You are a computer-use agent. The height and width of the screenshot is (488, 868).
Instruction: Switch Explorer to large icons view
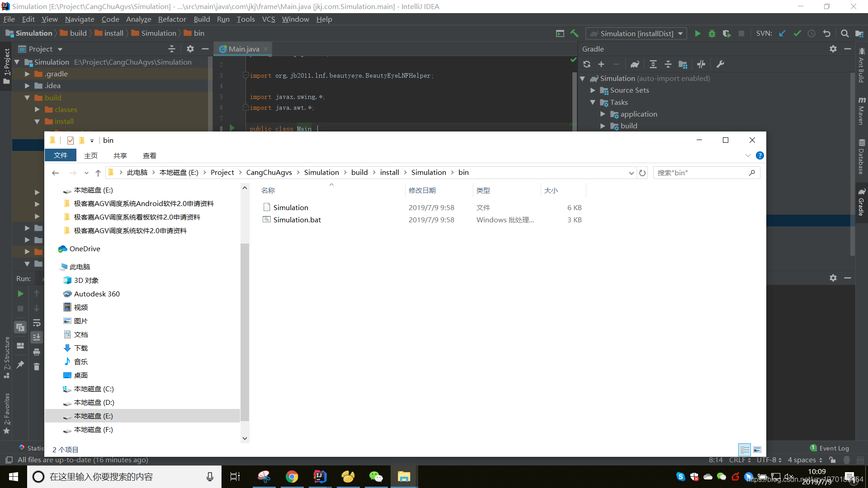(757, 450)
